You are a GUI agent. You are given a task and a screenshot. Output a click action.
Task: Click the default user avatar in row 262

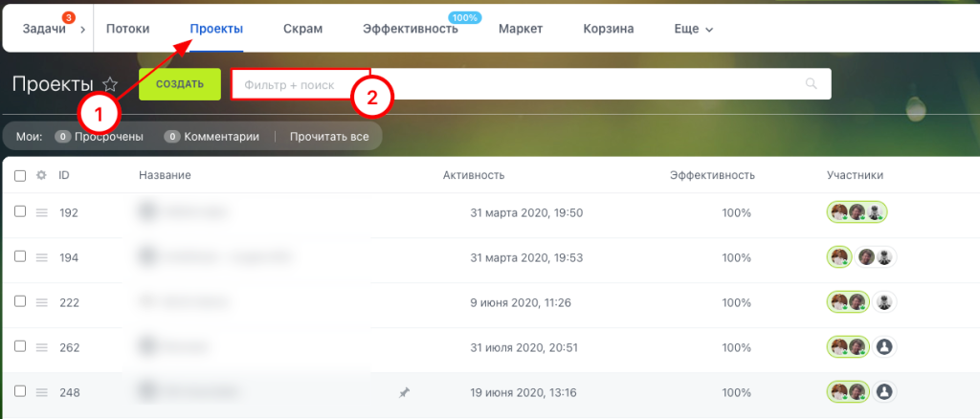click(883, 346)
